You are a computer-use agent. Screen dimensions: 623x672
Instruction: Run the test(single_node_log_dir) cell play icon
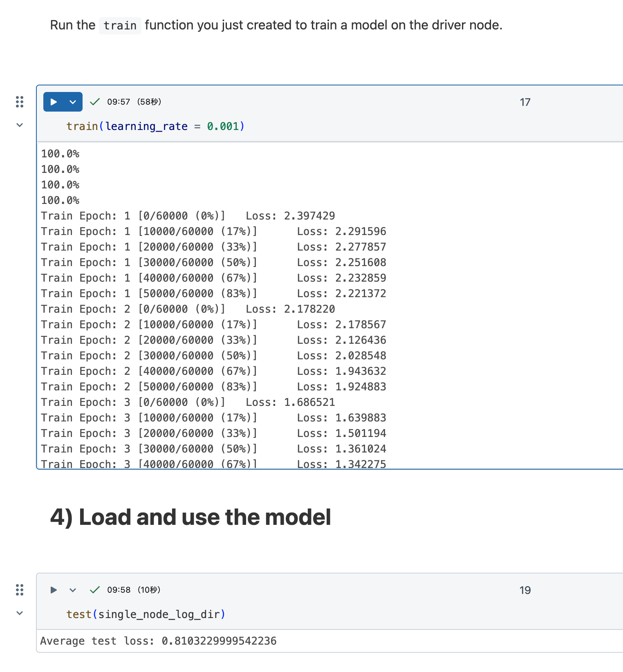[x=54, y=590]
